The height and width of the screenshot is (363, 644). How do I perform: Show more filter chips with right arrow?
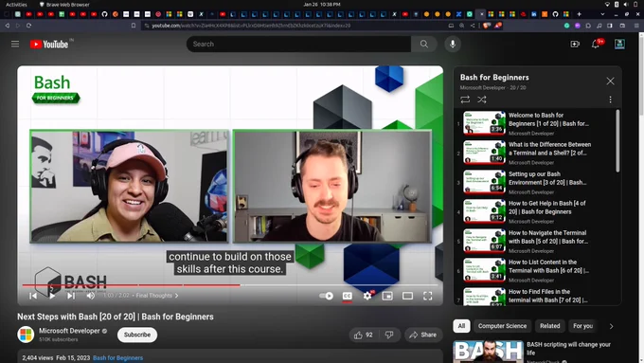pyautogui.click(x=611, y=326)
